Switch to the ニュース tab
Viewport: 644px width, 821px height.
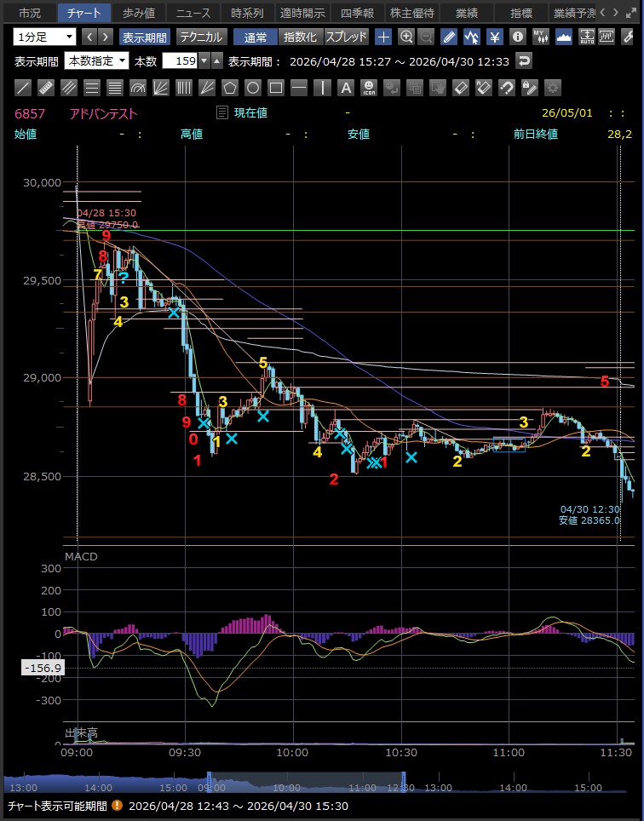[193, 13]
